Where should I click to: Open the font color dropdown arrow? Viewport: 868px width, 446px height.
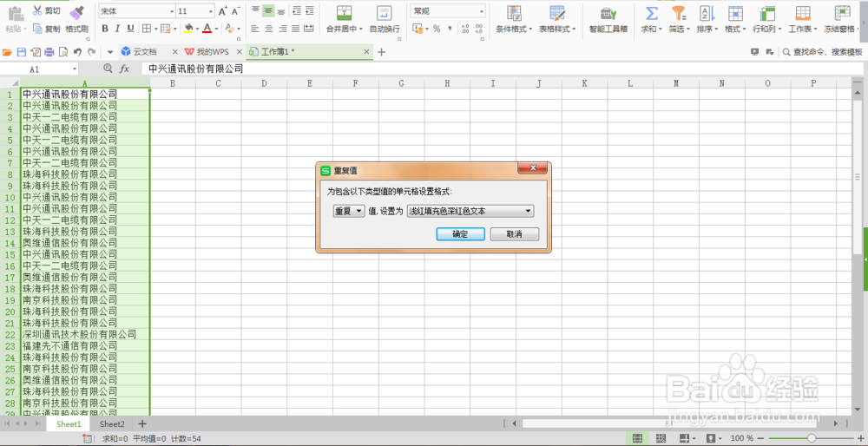pyautogui.click(x=216, y=29)
